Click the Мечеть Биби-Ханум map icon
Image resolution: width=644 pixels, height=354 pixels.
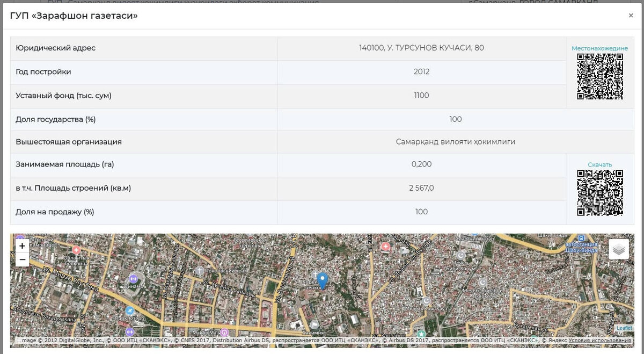[460, 255]
